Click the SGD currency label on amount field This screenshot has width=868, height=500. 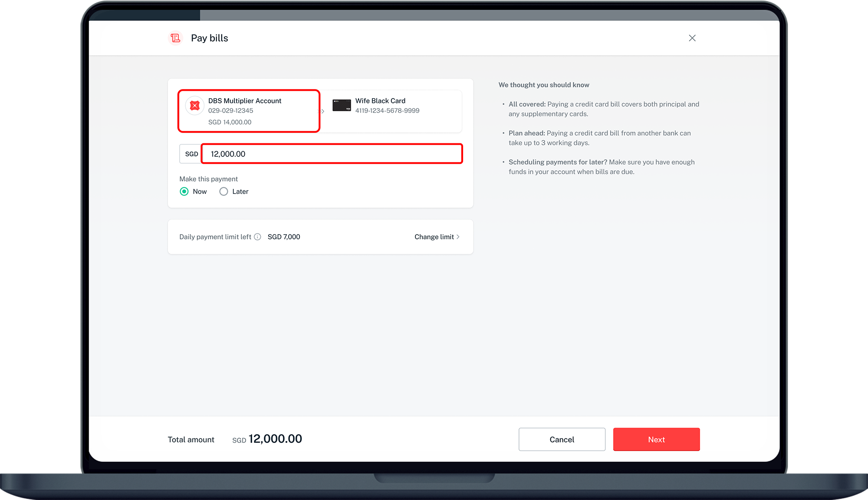[x=191, y=154]
